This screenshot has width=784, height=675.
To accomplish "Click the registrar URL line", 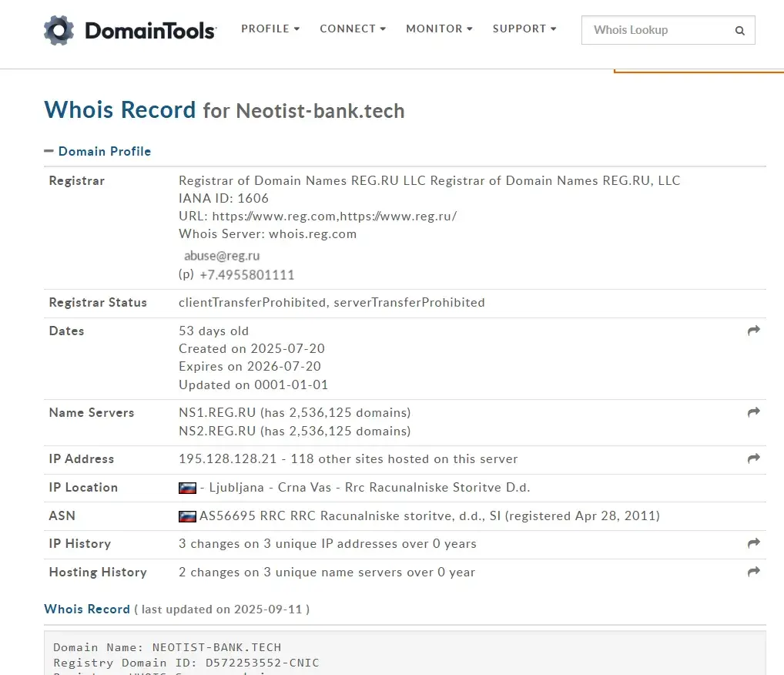I will pyautogui.click(x=317, y=217).
